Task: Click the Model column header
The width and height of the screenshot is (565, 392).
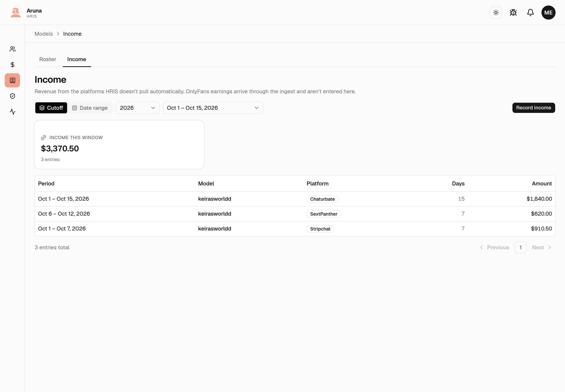Action: click(206, 183)
